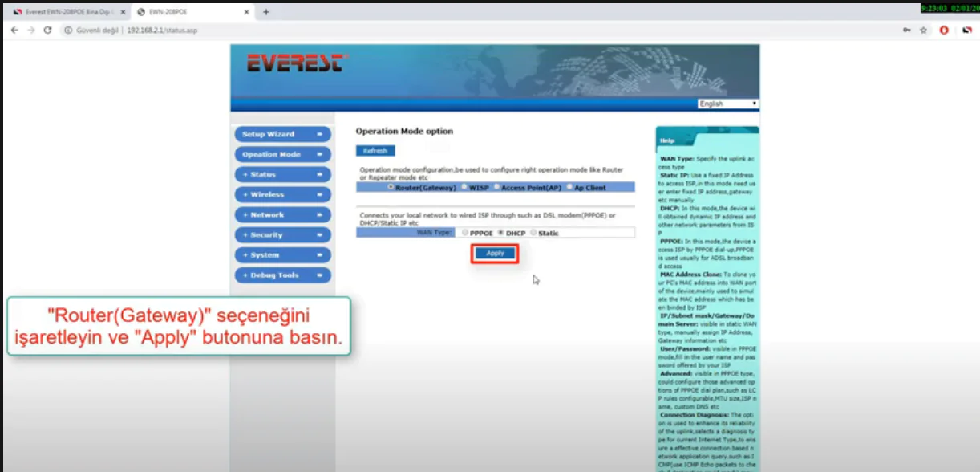Viewport: 980px width, 472px height.
Task: Open a new browser tab with plus
Action: [x=266, y=12]
